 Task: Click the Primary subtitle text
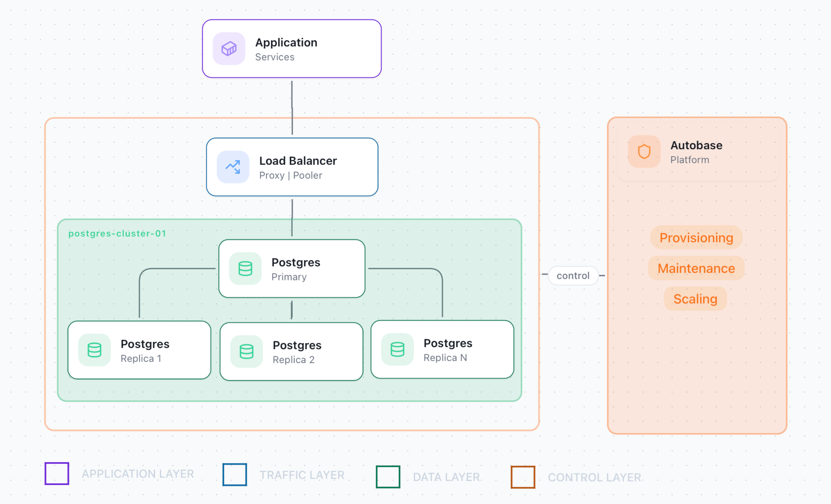(x=289, y=277)
